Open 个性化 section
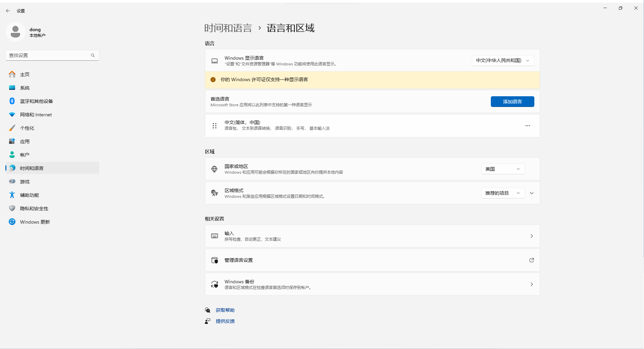This screenshot has height=349, width=644. pyautogui.click(x=52, y=128)
